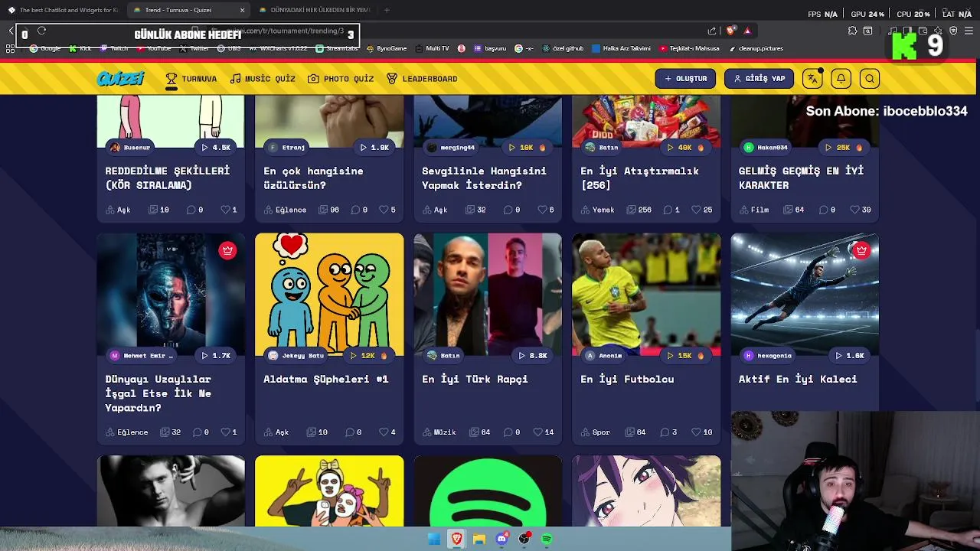980x551 pixels.
Task: Open the Brave Shields lion icon
Action: point(730,31)
